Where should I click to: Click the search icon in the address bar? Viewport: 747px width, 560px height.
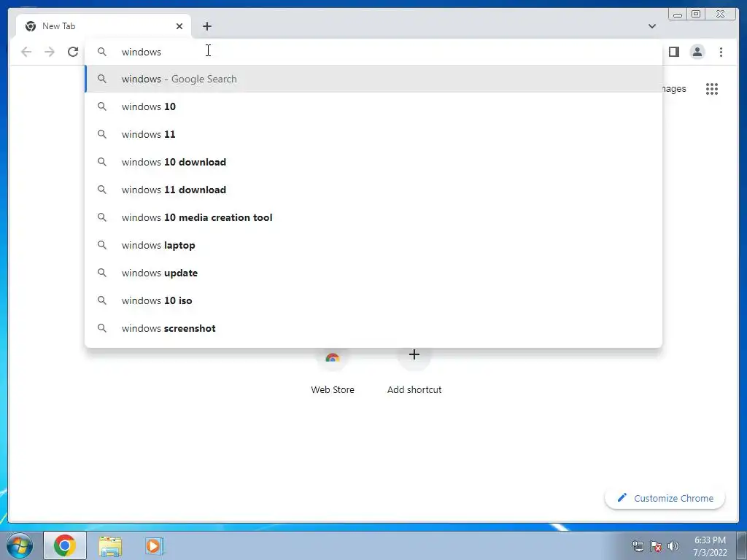tap(102, 52)
